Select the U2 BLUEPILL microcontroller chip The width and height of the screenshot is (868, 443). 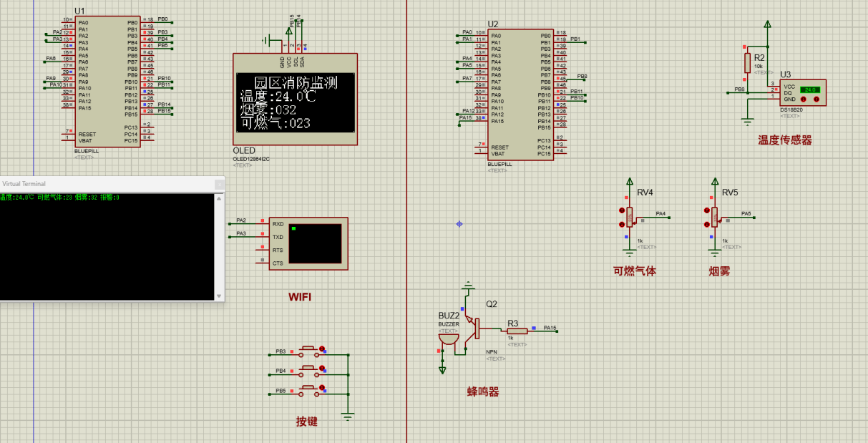520,94
